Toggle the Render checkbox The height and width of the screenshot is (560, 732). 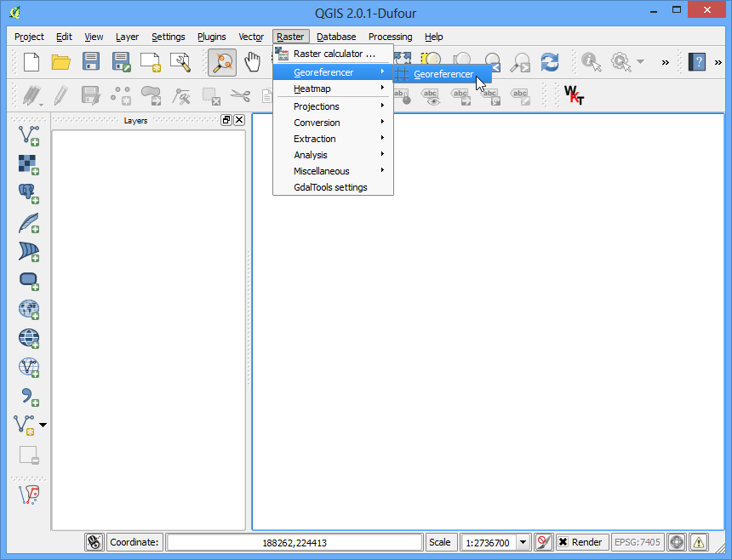(x=563, y=542)
